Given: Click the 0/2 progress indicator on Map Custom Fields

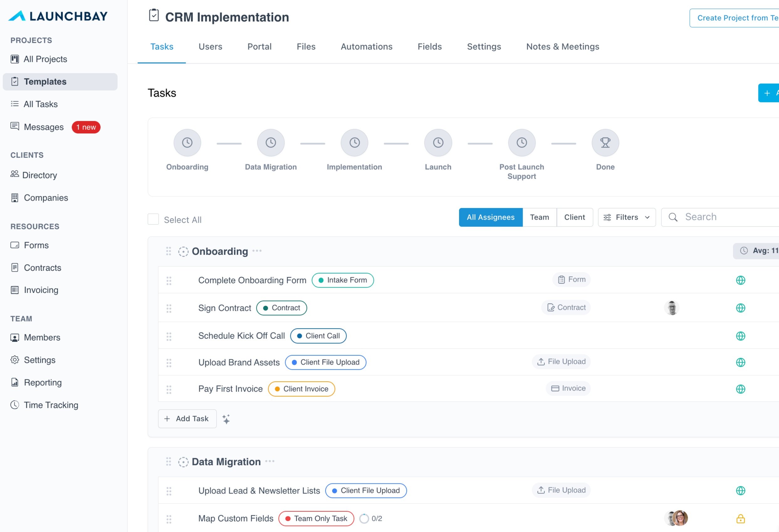Looking at the screenshot, I should pyautogui.click(x=370, y=518).
